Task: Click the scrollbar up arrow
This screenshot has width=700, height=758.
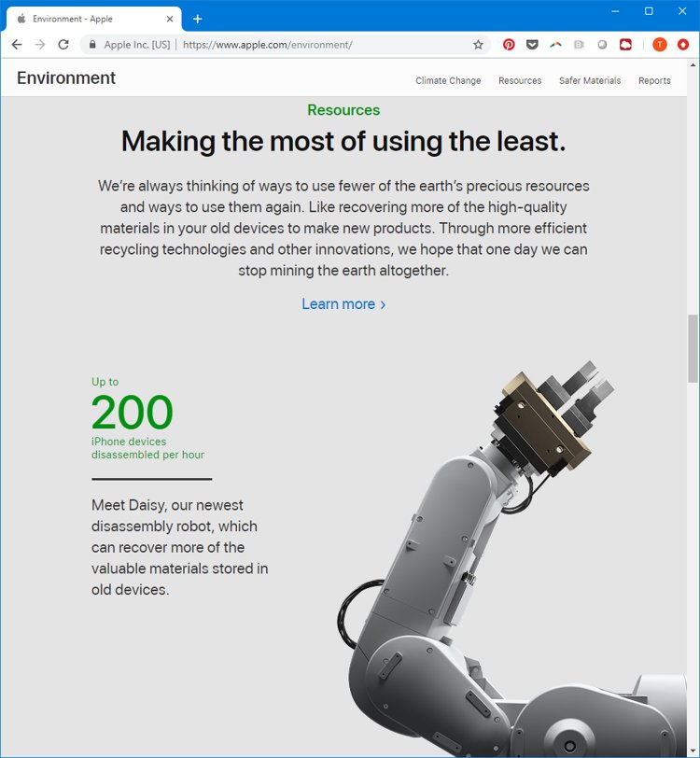Action: (693, 64)
